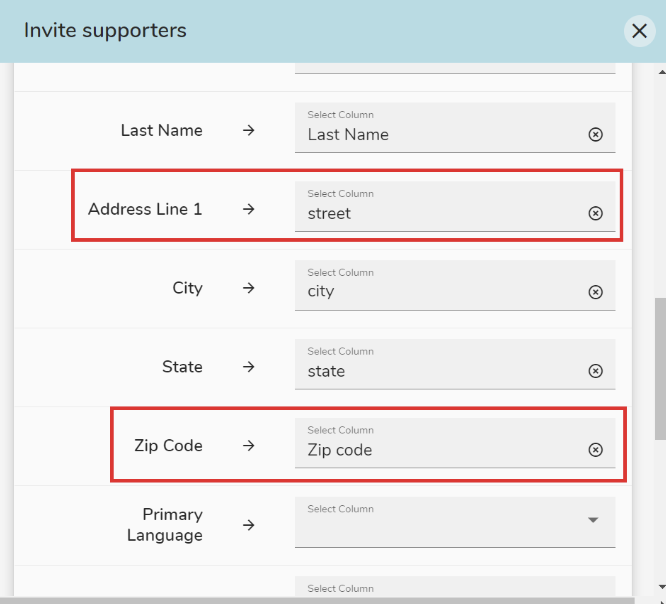Click the Last Name field label
Screen dimensions: 666x604
click(x=161, y=130)
